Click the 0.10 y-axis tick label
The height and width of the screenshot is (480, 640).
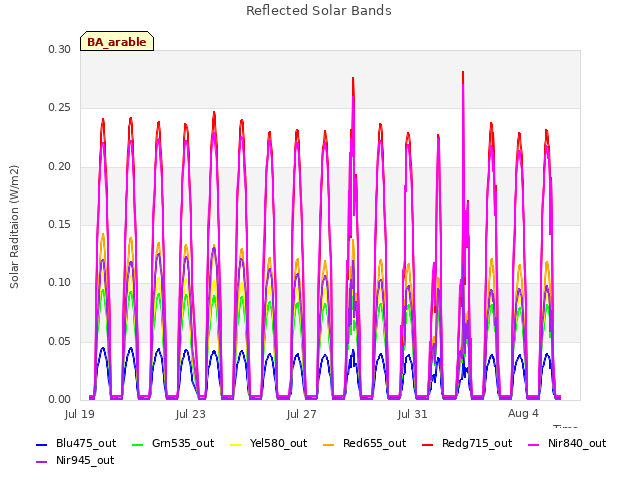[60, 282]
